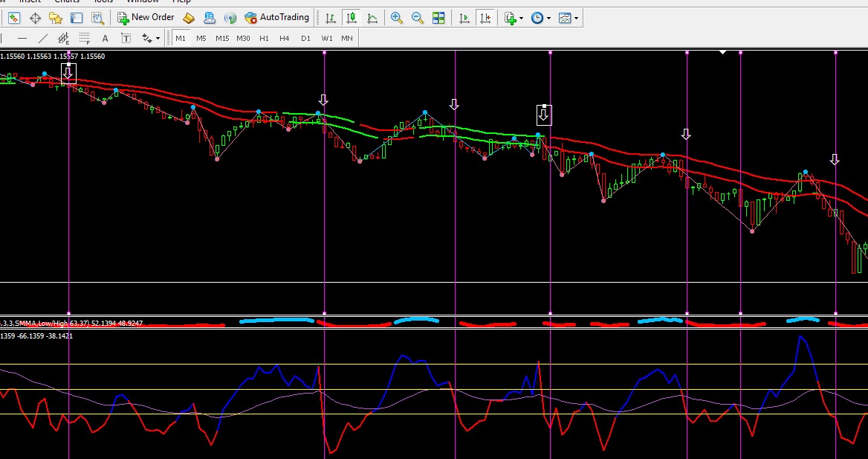This screenshot has height=459, width=868.
Task: Zoom out on the chart
Action: pos(418,18)
